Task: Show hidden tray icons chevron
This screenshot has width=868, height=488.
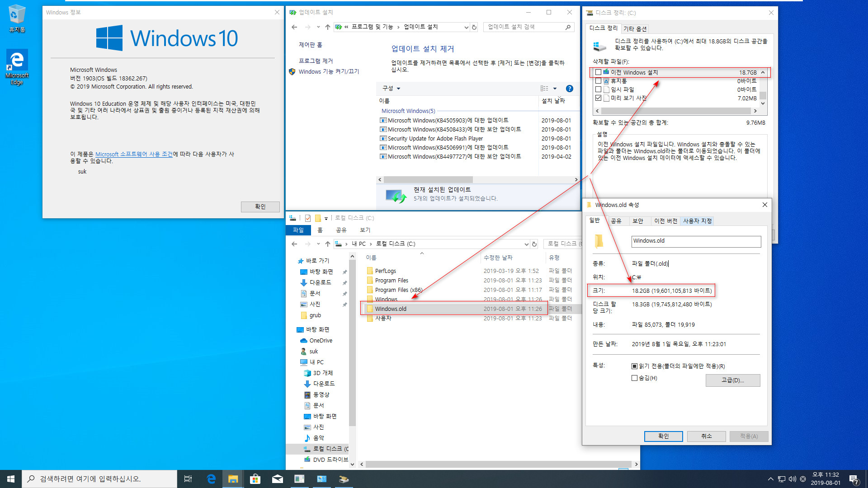Action: click(x=770, y=479)
